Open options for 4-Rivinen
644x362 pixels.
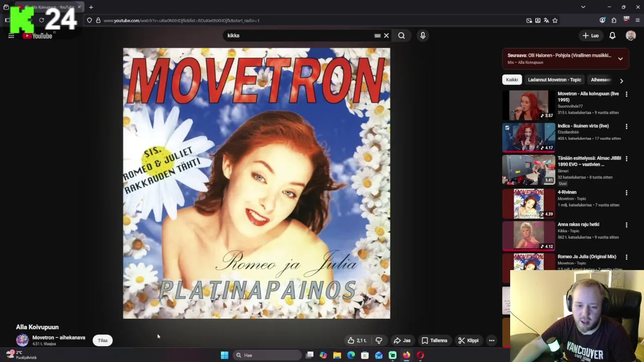point(626,193)
